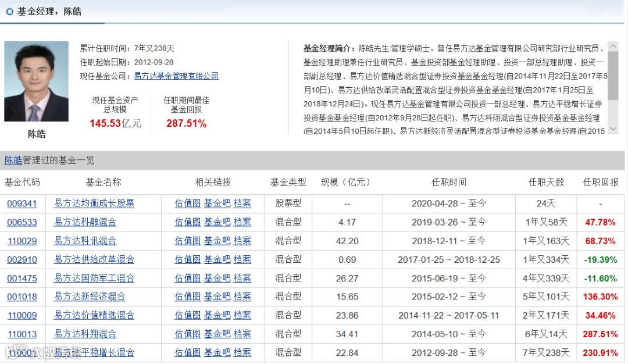Click the 陈皓 fund manager photo
This screenshot has height=364, width=628.
tap(36, 81)
